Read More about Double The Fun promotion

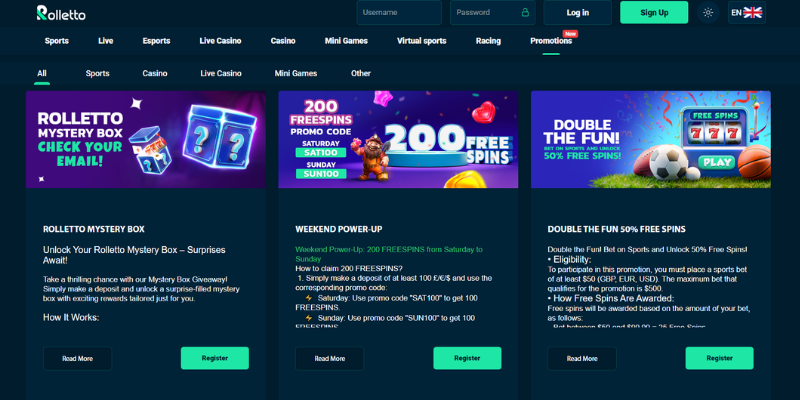pyautogui.click(x=582, y=359)
